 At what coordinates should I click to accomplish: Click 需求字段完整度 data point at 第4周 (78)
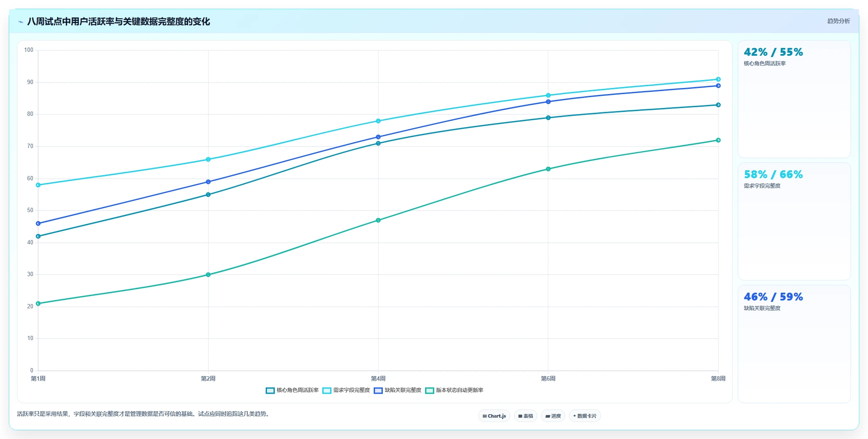[x=378, y=121]
